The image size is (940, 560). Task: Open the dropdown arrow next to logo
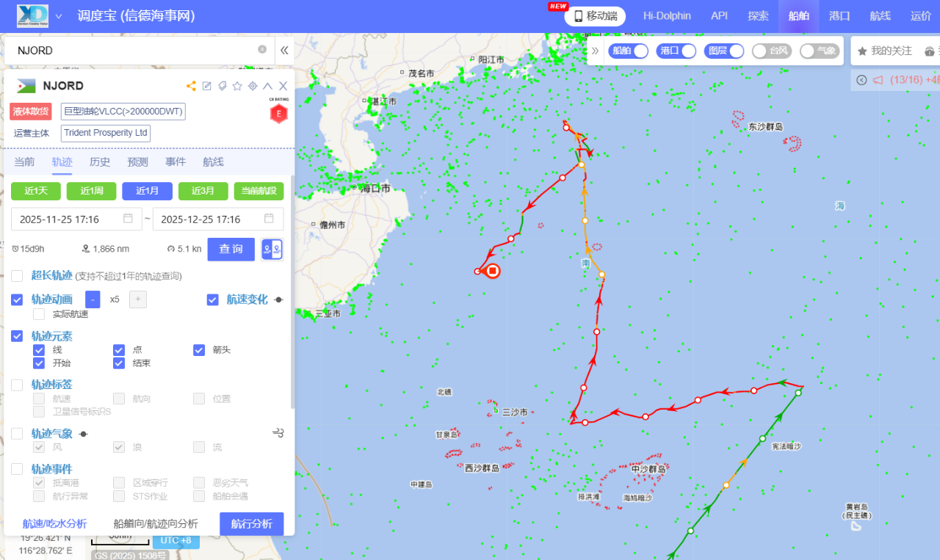click(x=59, y=16)
